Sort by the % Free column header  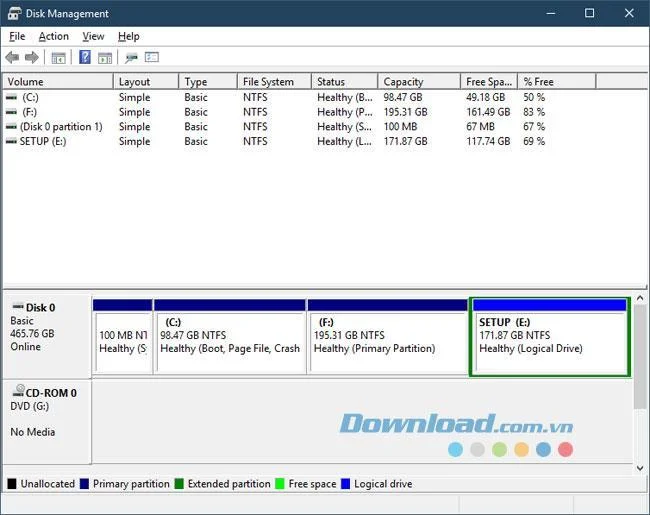coord(557,82)
